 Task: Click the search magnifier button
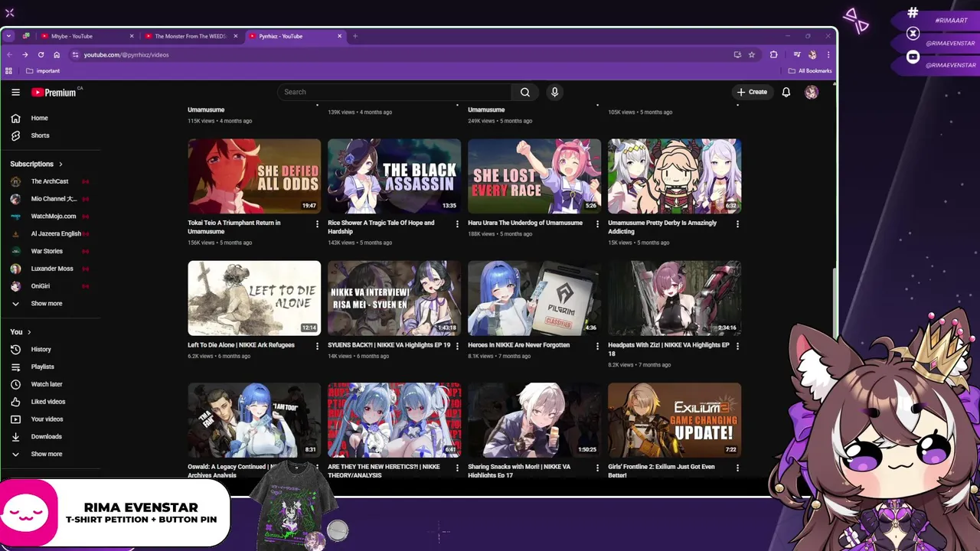pyautogui.click(x=525, y=93)
